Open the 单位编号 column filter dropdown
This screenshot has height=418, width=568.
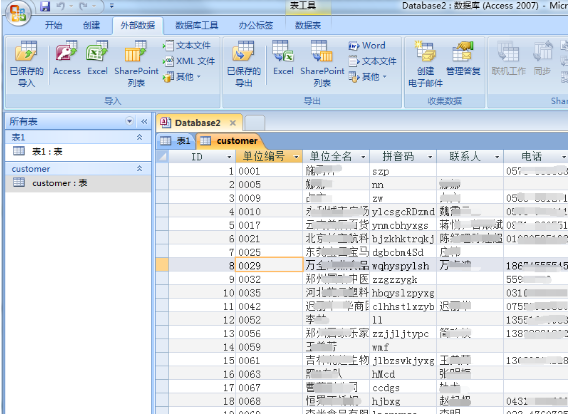point(296,157)
